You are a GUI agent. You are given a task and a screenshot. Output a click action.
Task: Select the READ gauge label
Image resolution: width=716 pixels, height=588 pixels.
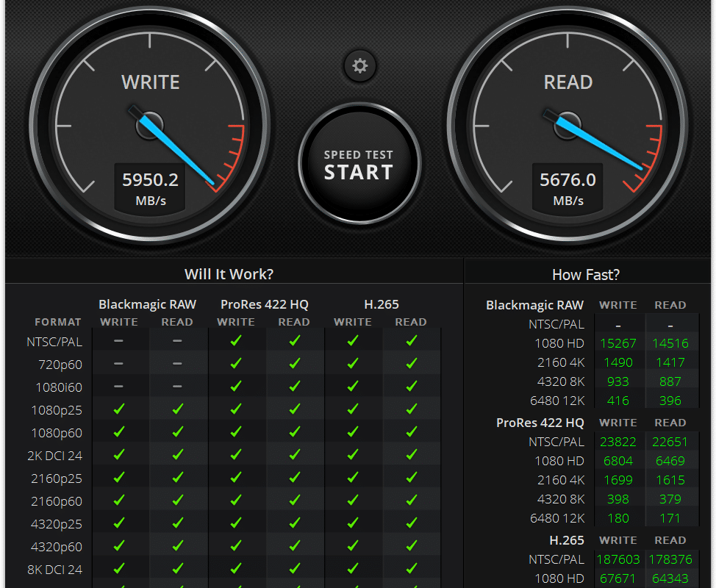point(568,82)
